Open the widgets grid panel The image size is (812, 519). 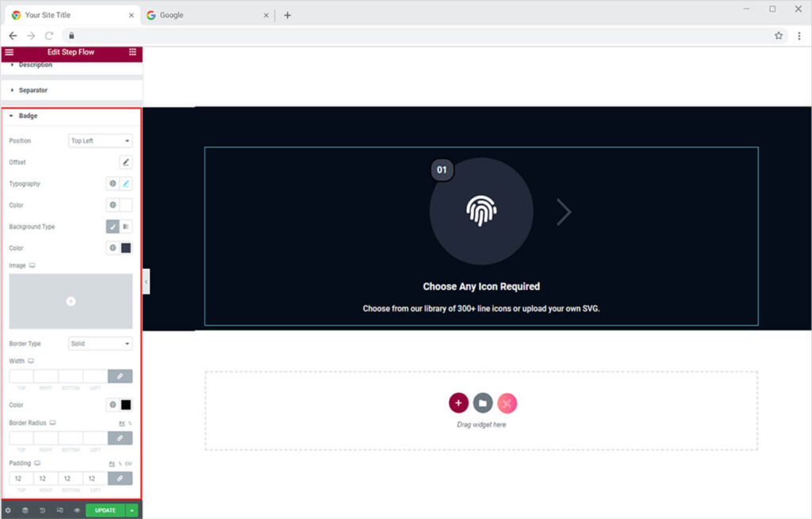coord(132,52)
